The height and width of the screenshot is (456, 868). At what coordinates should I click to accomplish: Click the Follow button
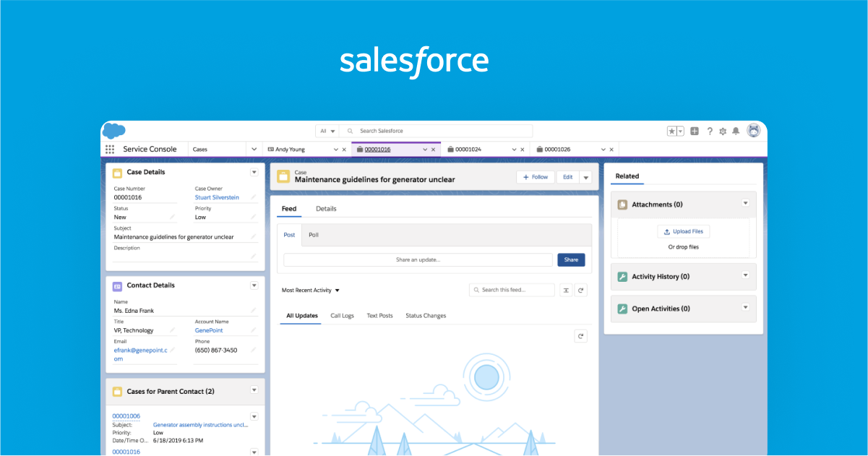click(536, 177)
